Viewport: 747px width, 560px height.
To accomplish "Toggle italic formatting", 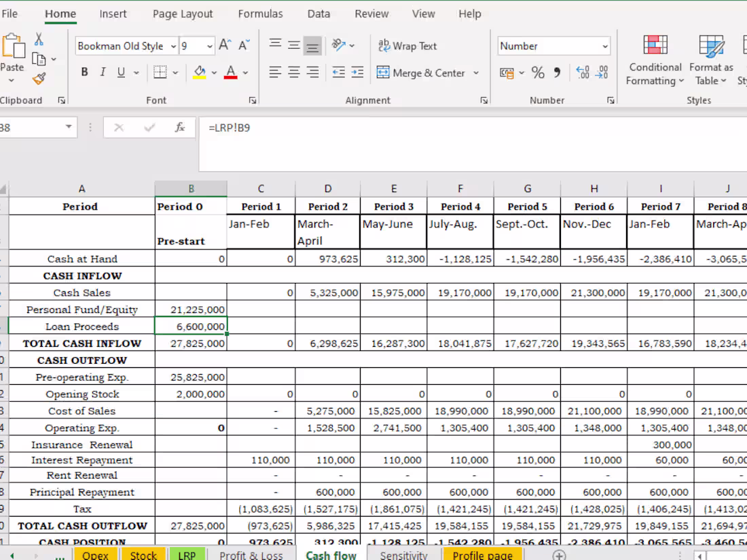I will (103, 71).
